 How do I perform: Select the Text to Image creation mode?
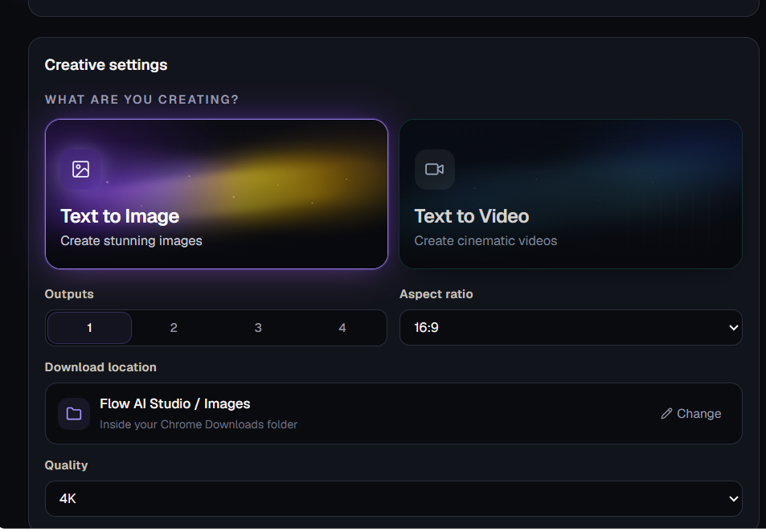point(216,194)
